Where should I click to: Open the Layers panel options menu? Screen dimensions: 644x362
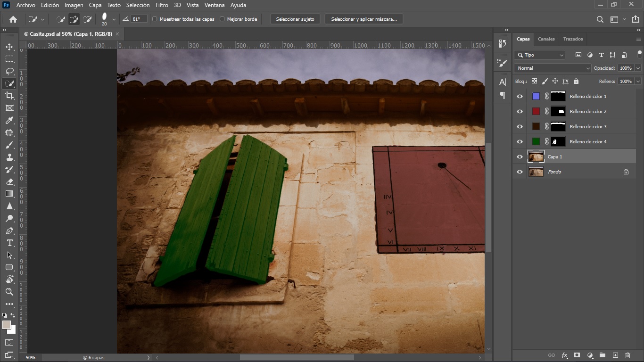coord(639,39)
